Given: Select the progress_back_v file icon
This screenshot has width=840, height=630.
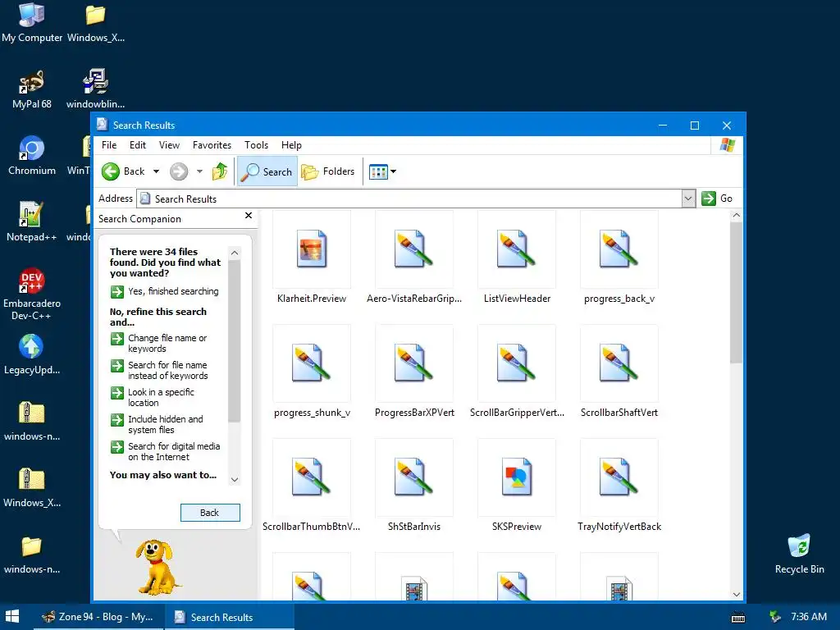Looking at the screenshot, I should click(619, 249).
